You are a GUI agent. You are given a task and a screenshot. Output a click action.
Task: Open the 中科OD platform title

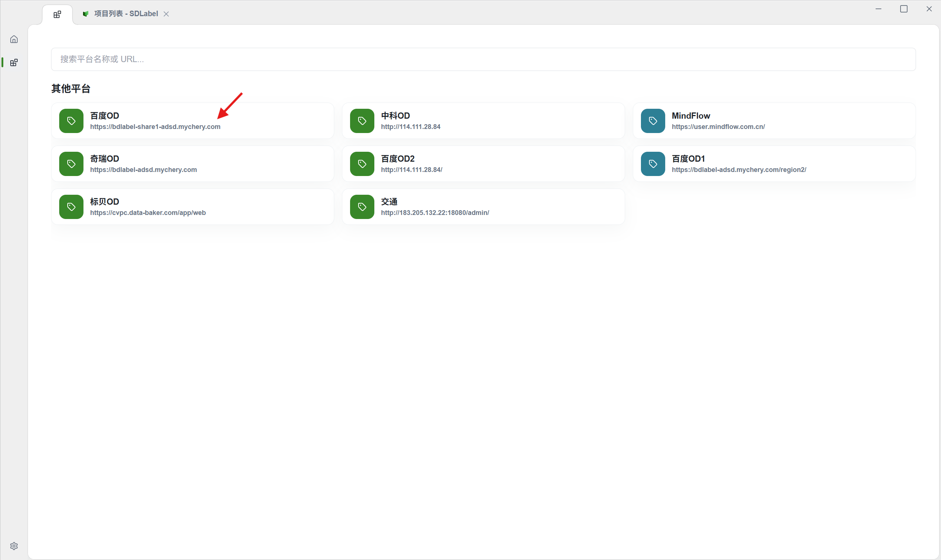(x=395, y=115)
